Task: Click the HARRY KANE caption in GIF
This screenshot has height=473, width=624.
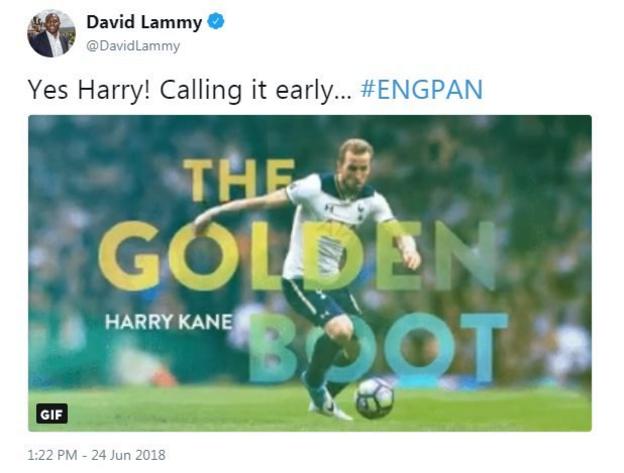Action: [x=168, y=321]
